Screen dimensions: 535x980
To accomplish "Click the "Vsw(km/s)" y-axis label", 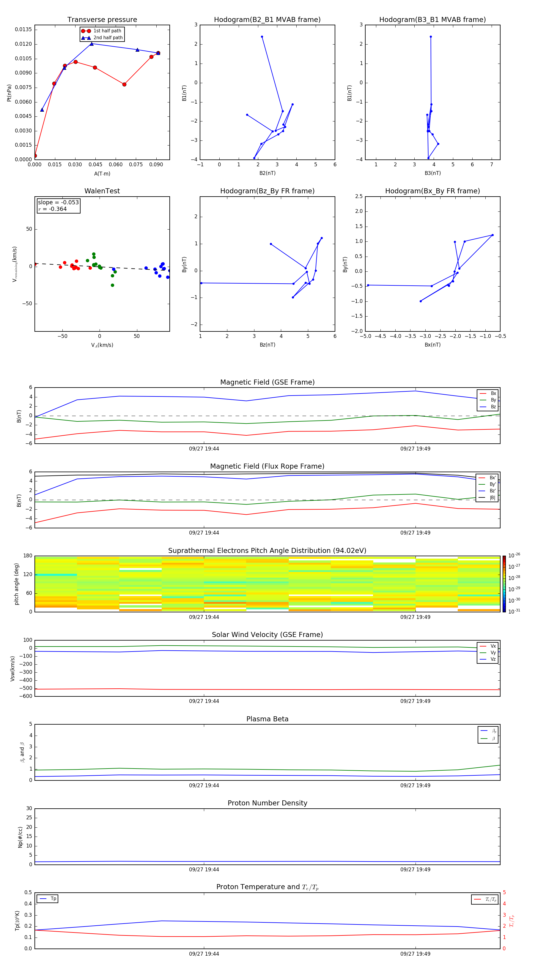I will (x=12, y=668).
